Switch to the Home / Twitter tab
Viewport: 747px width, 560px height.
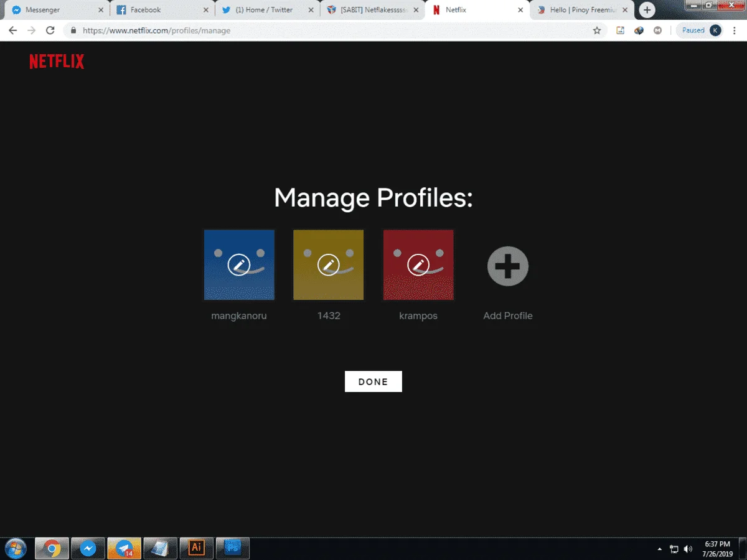(x=266, y=10)
